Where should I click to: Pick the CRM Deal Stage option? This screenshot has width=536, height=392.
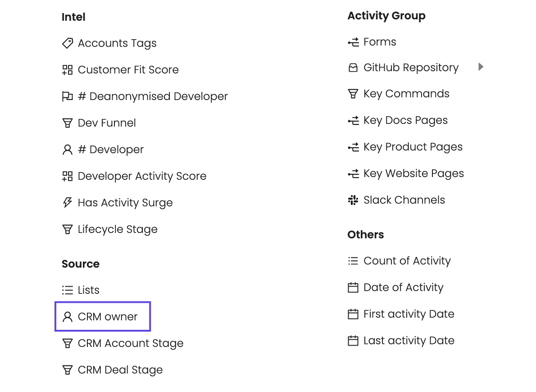120,370
